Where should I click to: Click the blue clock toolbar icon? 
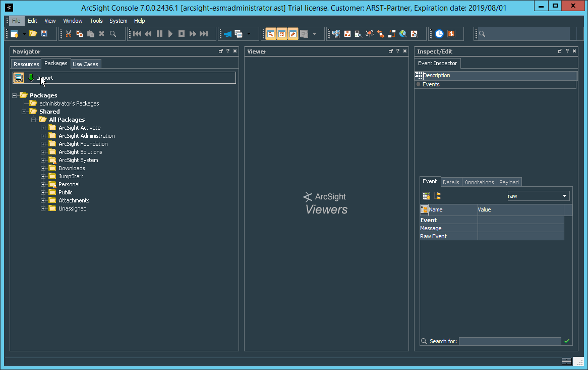pyautogui.click(x=439, y=34)
